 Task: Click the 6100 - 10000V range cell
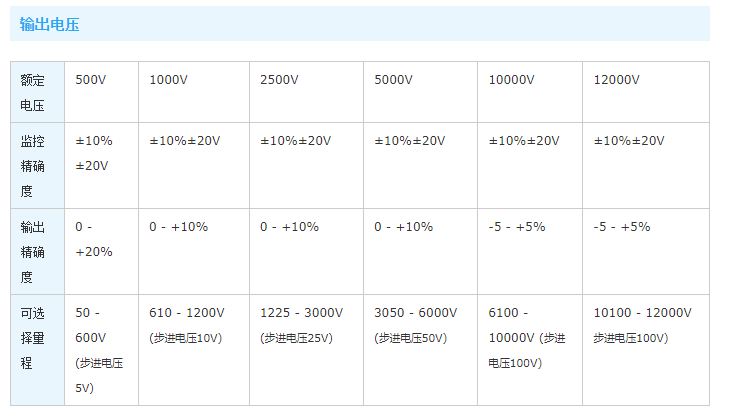pos(527,337)
